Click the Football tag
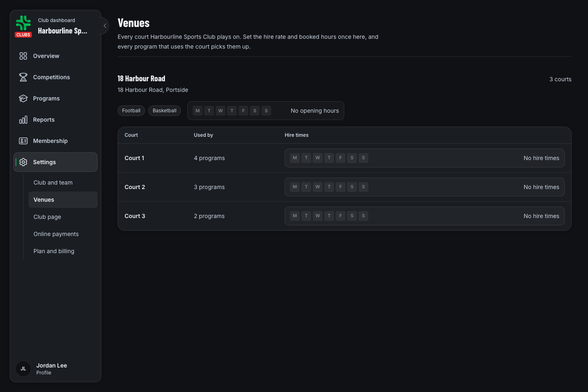The height and width of the screenshot is (392, 588). 131,111
